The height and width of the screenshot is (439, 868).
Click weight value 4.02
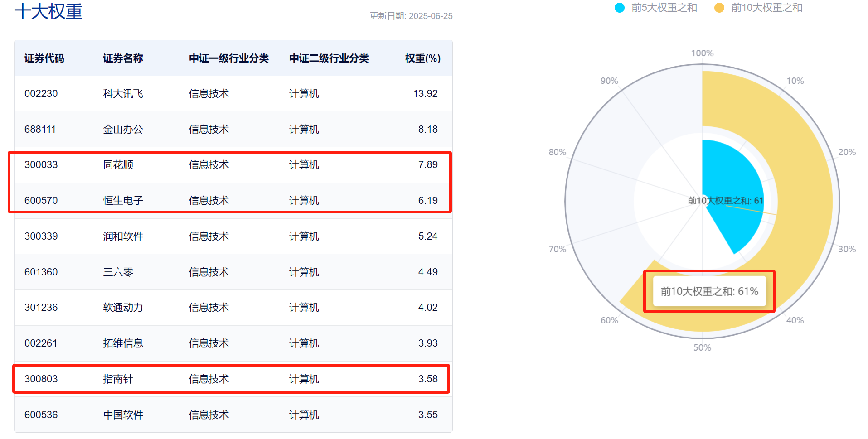coord(428,308)
